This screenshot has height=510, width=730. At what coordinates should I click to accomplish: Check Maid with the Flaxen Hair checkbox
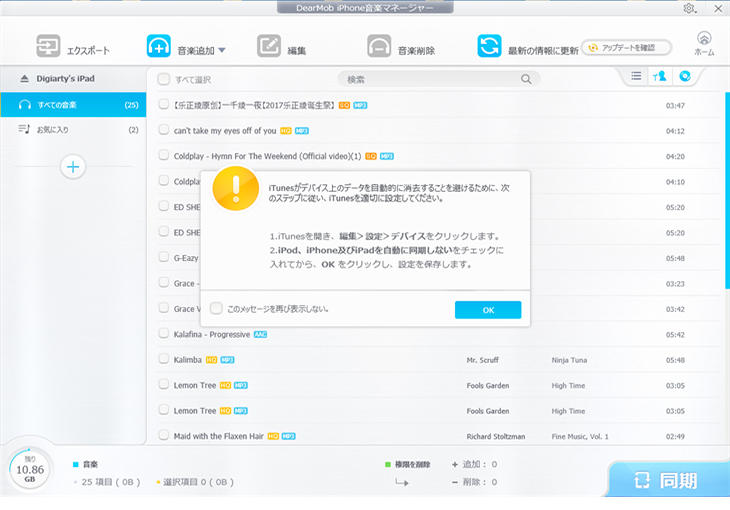pyautogui.click(x=163, y=435)
